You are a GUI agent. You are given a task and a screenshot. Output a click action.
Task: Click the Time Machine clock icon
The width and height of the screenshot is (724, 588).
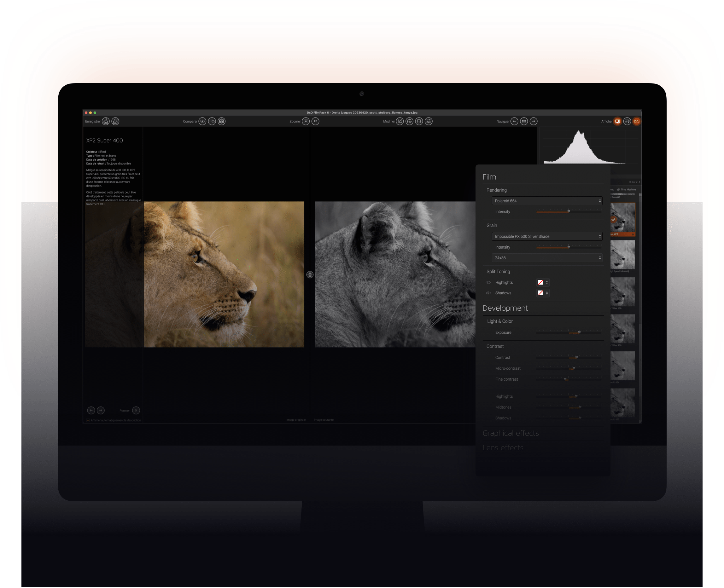pos(618,190)
